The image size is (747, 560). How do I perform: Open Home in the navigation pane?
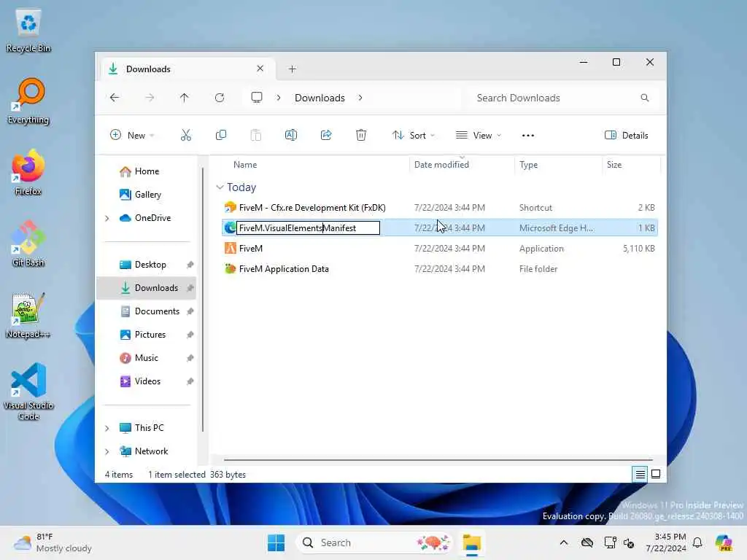pos(147,171)
